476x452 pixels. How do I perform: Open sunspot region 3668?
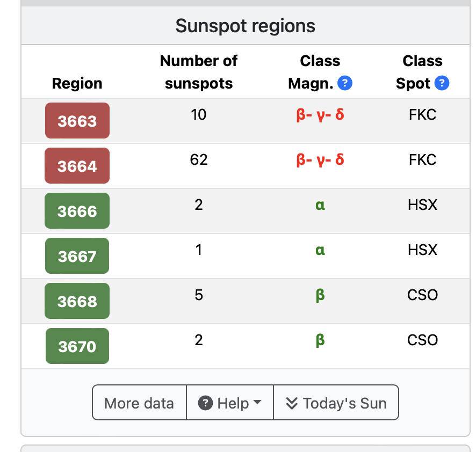click(x=77, y=301)
